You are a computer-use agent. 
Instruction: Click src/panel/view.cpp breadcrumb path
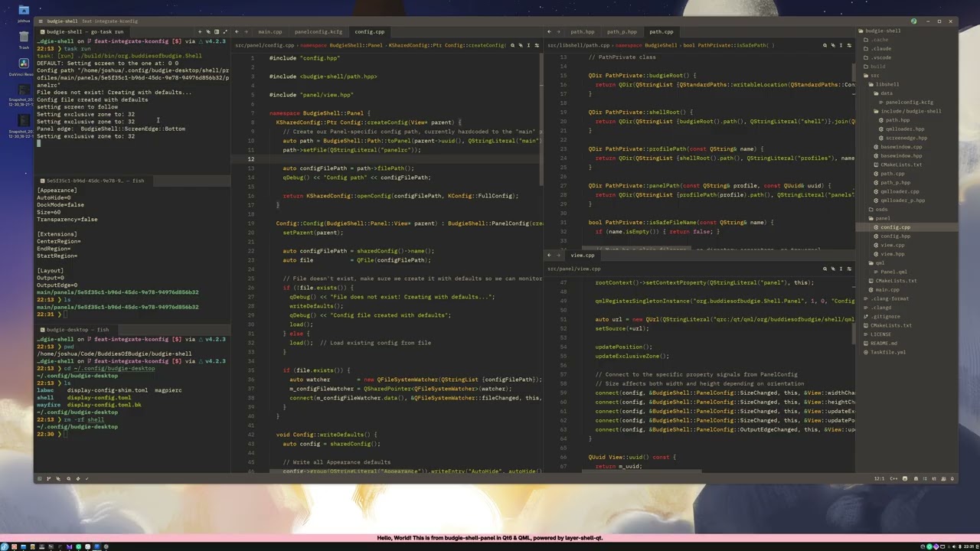[x=573, y=269]
